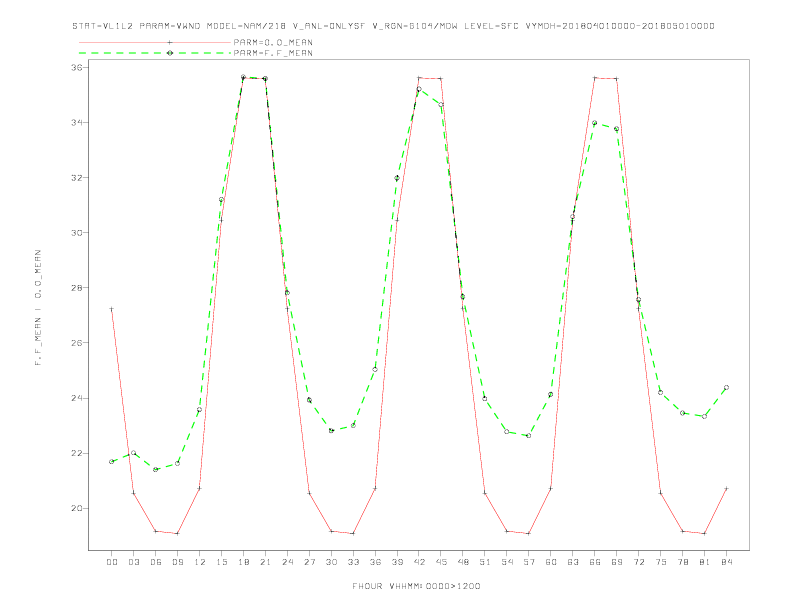Click x-axis forecast hour label 06
The width and height of the screenshot is (792, 612).
click(156, 562)
